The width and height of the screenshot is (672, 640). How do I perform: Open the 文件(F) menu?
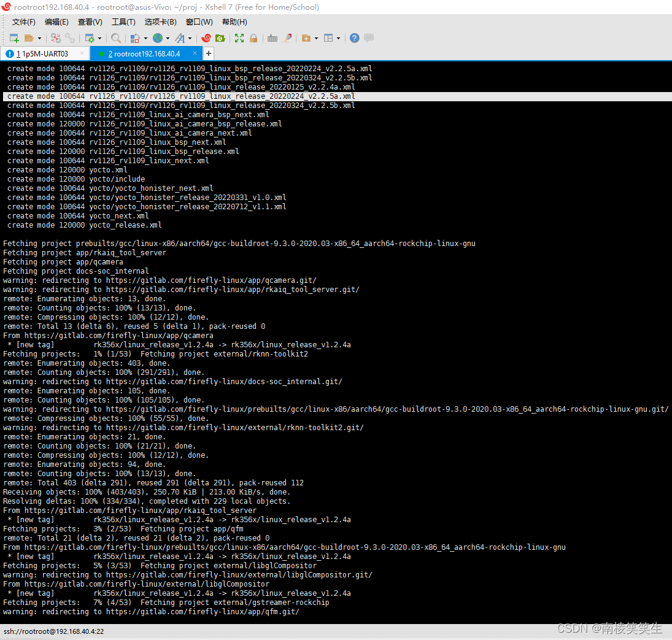(23, 22)
